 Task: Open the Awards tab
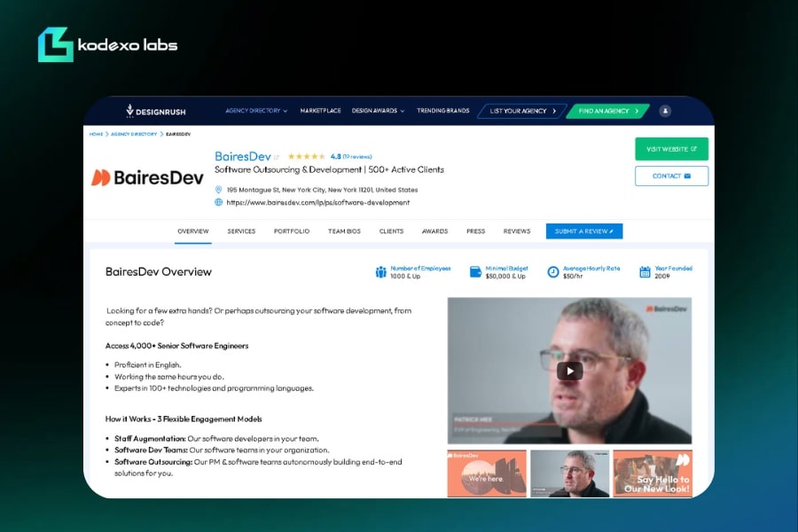click(434, 231)
